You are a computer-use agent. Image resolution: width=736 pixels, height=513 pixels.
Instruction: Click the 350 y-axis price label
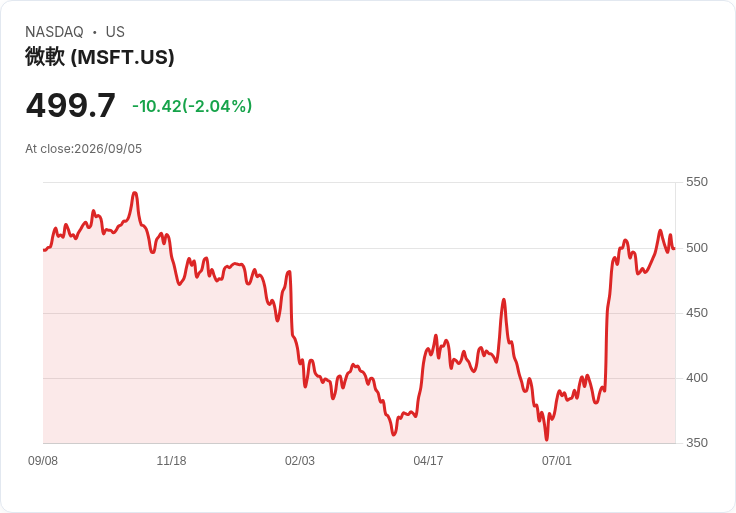[x=697, y=443]
